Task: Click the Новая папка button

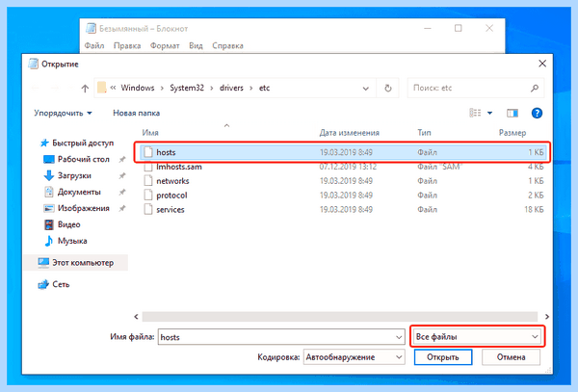Action: [x=137, y=113]
